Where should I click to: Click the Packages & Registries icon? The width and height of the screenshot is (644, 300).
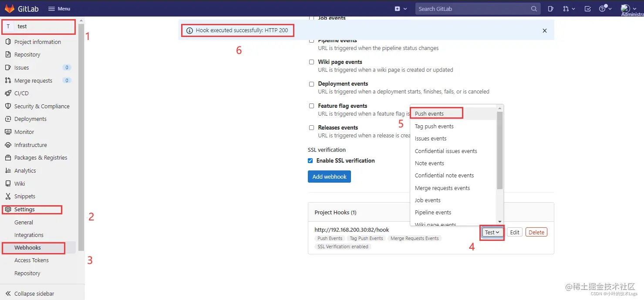(x=8, y=157)
